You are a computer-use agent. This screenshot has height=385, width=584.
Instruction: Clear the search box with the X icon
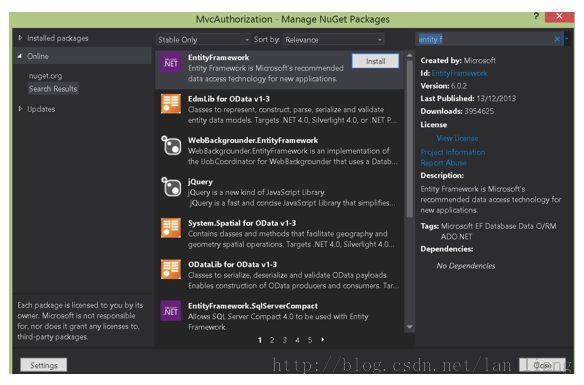coord(557,39)
